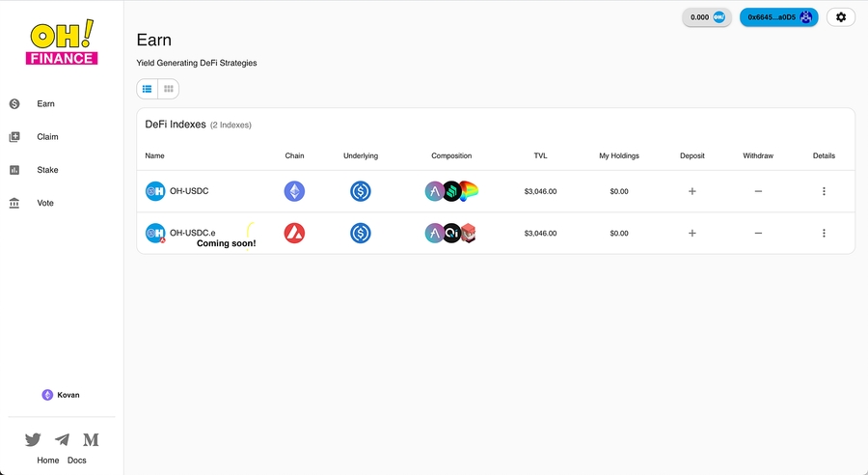Click the OH! Finance logo
Viewport: 868px width, 475px height.
[62, 44]
